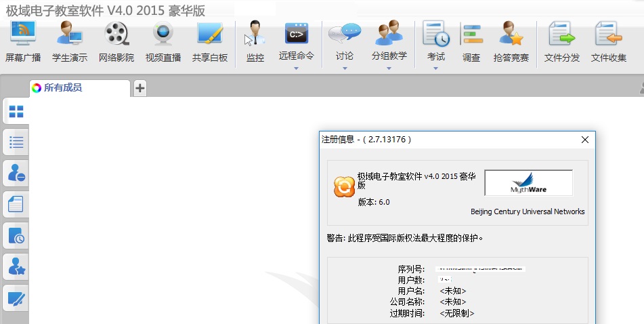Expand the dropdown arrow under 远程命令
This screenshot has height=324, width=644.
(x=297, y=68)
